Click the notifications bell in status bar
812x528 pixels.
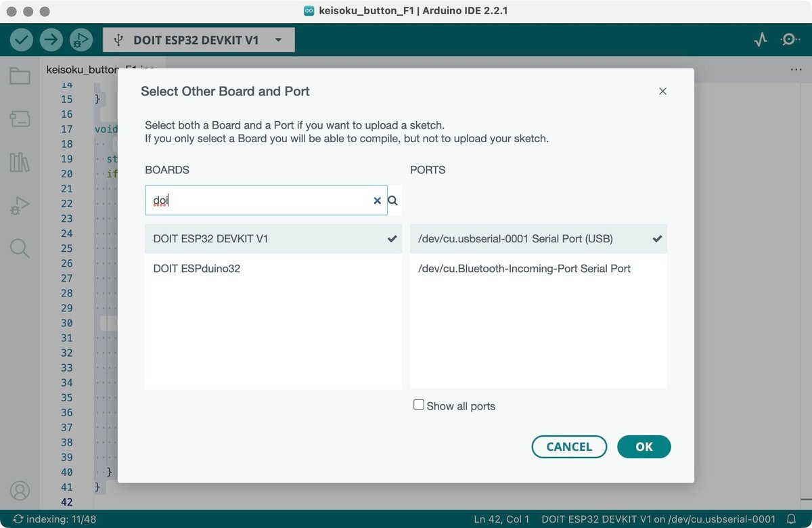tap(790, 519)
